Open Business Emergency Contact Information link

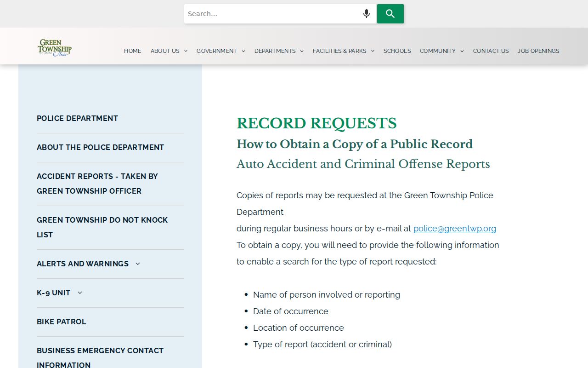(100, 357)
